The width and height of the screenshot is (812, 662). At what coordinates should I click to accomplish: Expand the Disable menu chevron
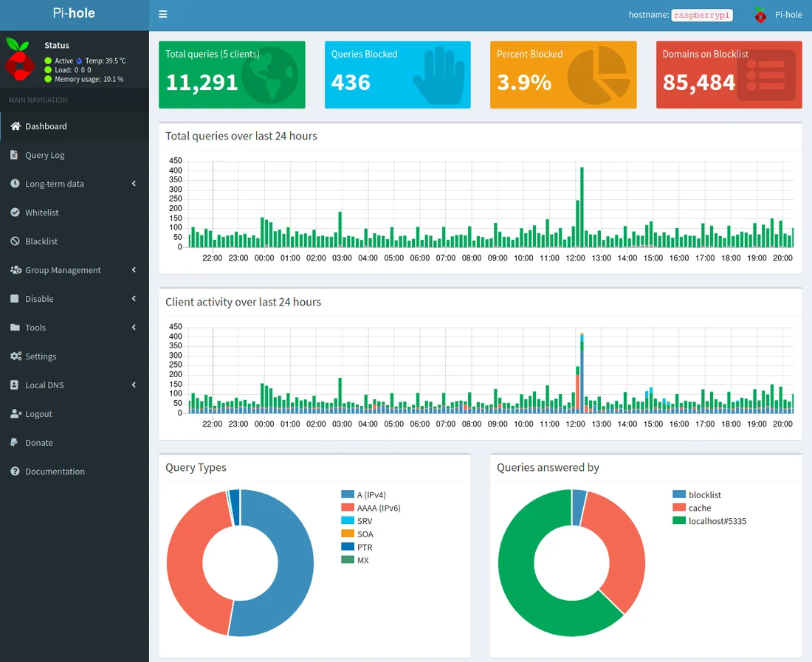134,298
